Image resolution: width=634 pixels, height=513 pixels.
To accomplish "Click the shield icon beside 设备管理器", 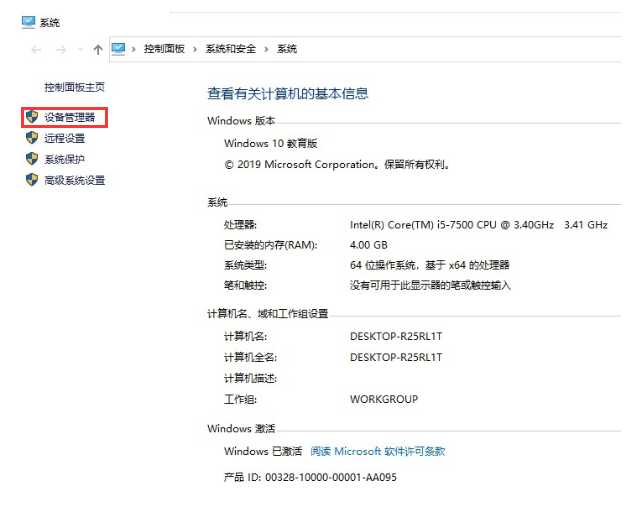I will pos(32,117).
